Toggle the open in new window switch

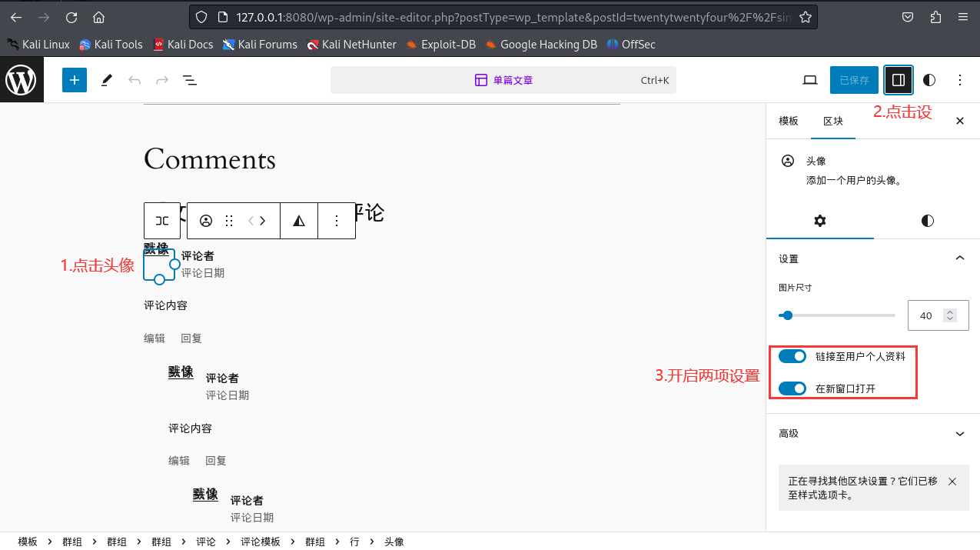[792, 388]
